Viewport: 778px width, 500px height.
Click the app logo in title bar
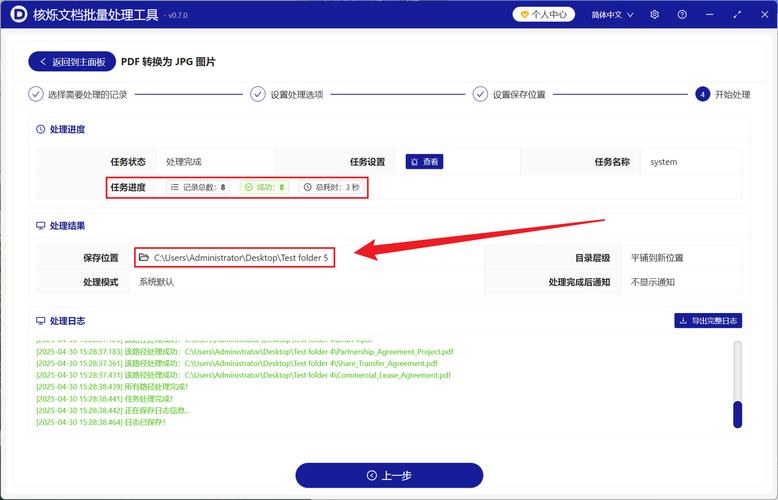point(16,15)
